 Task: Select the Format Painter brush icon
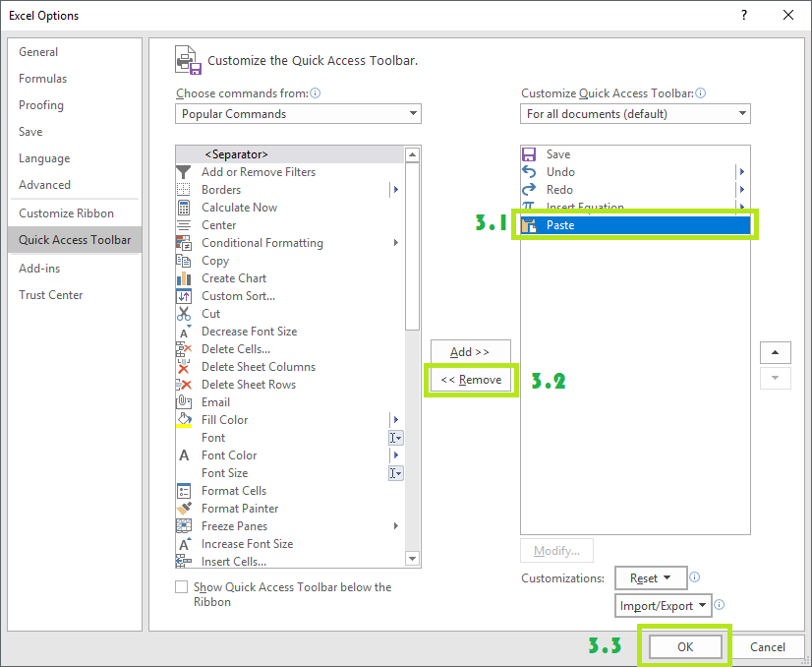pos(184,509)
